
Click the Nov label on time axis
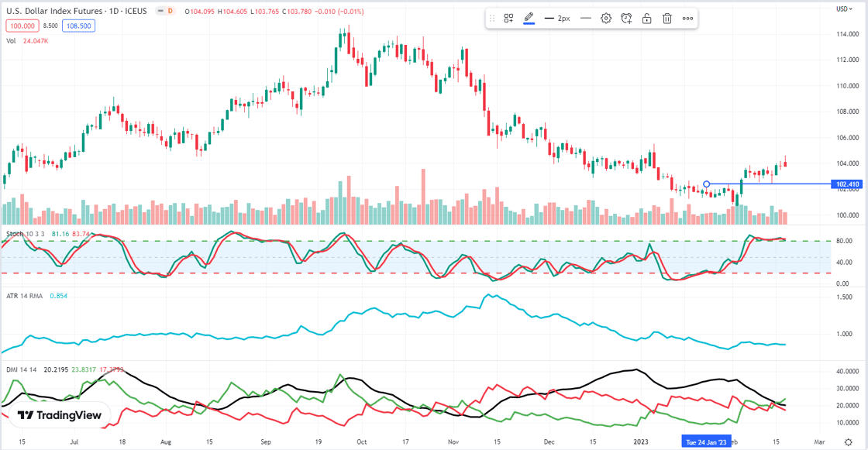point(453,441)
